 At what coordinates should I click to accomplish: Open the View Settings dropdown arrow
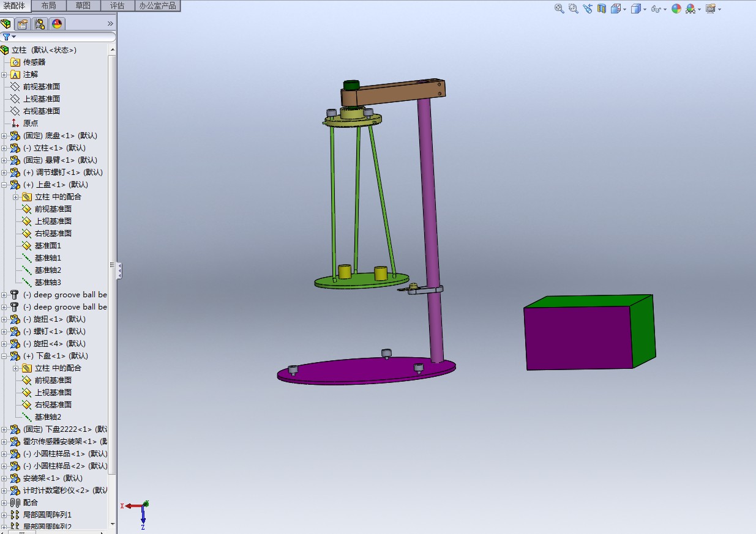click(719, 9)
